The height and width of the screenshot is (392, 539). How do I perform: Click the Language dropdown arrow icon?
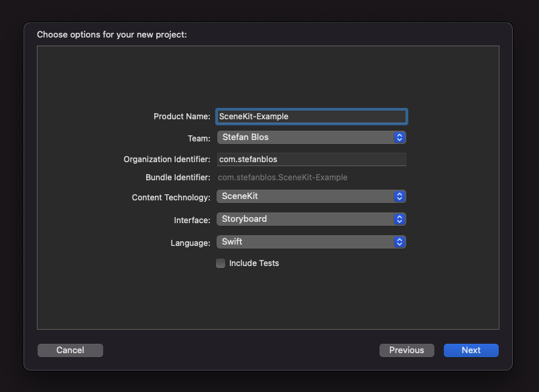click(x=400, y=241)
